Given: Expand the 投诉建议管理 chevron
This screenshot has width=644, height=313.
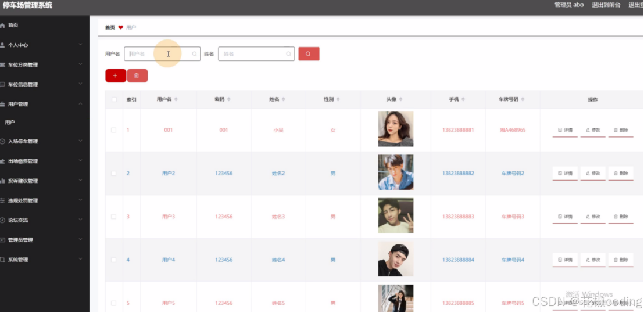Looking at the screenshot, I should 80,180.
